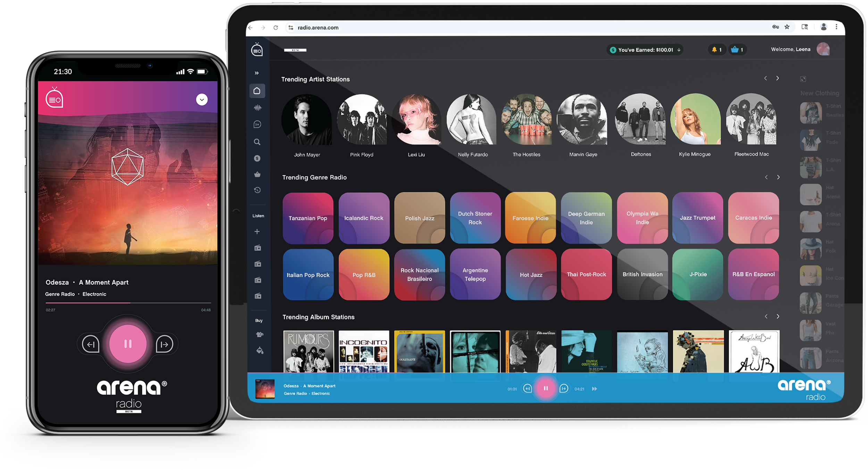Click the Home icon in the sidebar
This screenshot has width=868, height=470.
tap(257, 91)
